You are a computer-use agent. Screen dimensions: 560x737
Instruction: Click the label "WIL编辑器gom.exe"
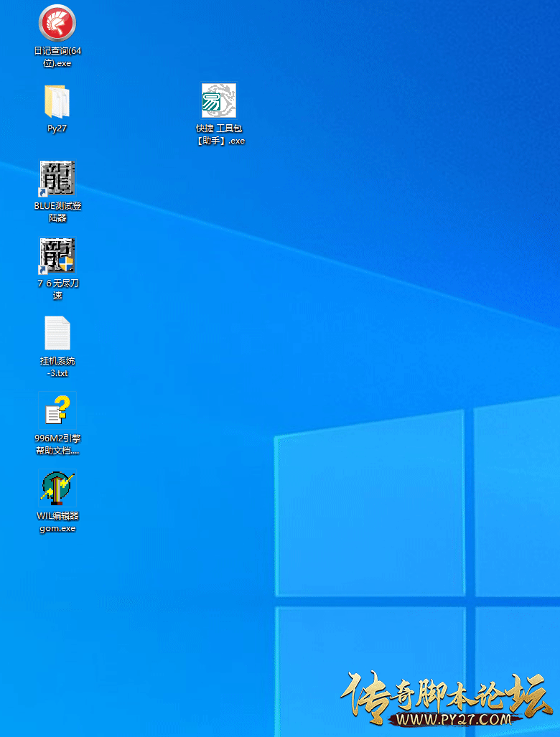(57, 522)
